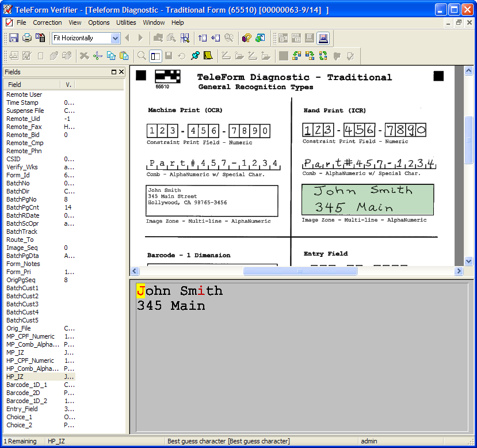Toggle the Fields panel float button
The image size is (477, 448).
[x=114, y=72]
